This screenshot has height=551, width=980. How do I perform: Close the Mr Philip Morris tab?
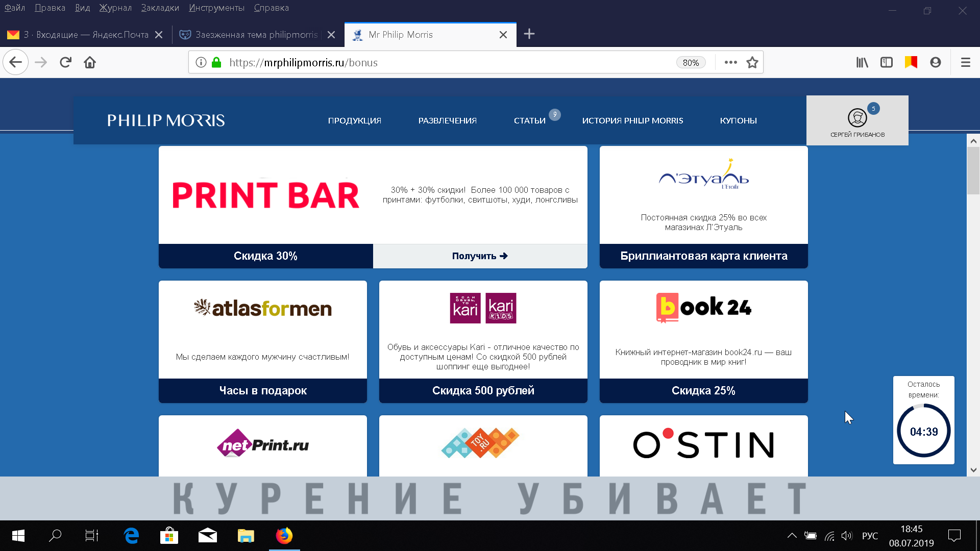click(x=503, y=35)
